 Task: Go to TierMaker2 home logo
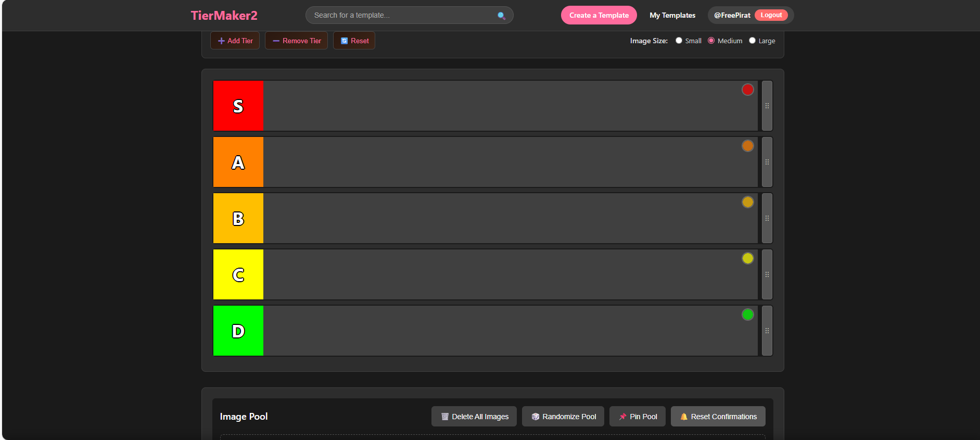click(x=224, y=15)
